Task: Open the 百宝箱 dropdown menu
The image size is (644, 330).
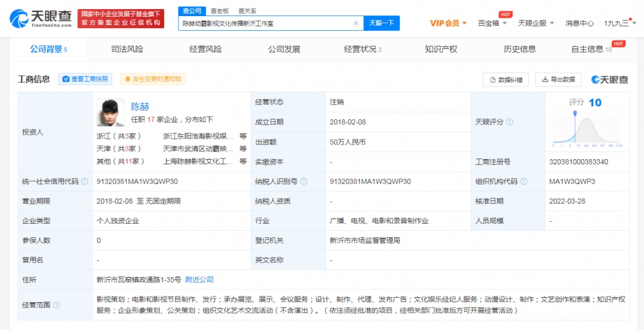Action: 492,23
